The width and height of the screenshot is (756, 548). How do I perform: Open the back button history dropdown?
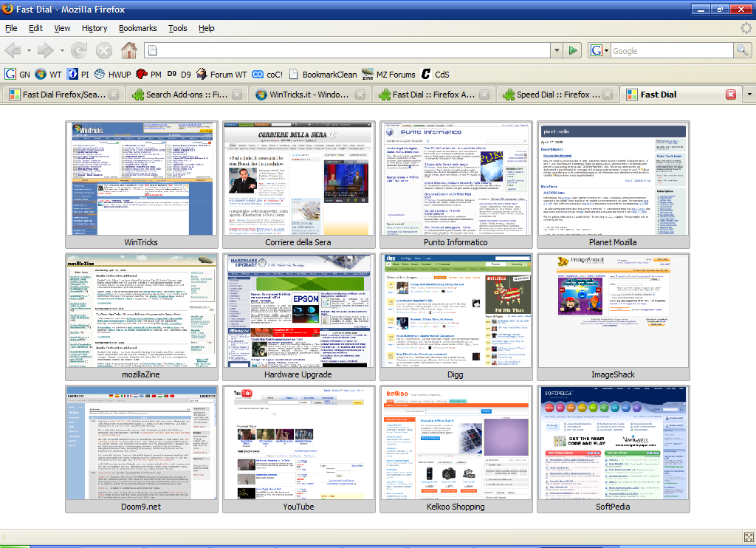tap(29, 50)
